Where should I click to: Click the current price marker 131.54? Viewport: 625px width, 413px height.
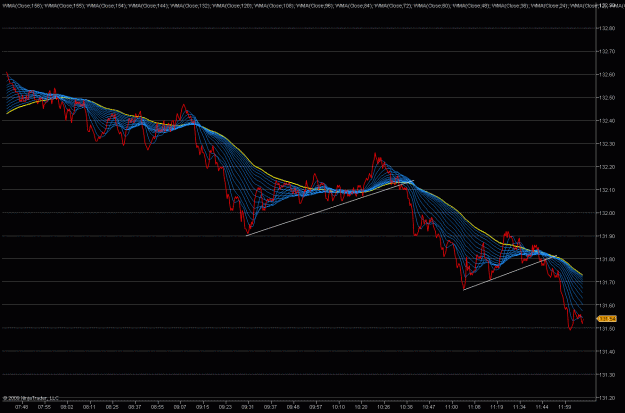607,319
